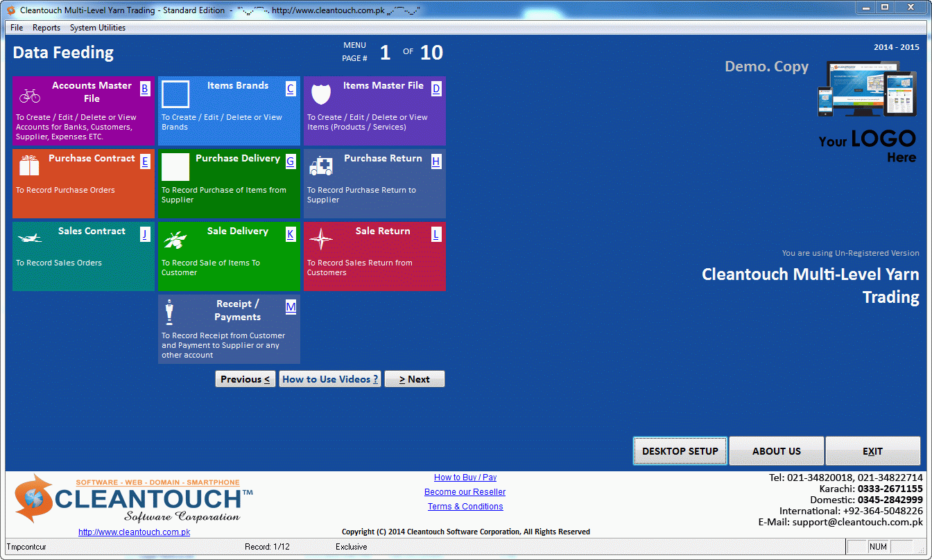
Task: Open the Purchase Return tile title
Action: (x=383, y=158)
